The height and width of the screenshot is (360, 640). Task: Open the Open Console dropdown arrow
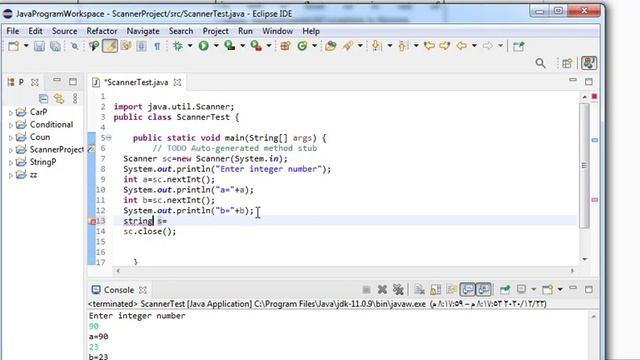pyautogui.click(x=560, y=289)
